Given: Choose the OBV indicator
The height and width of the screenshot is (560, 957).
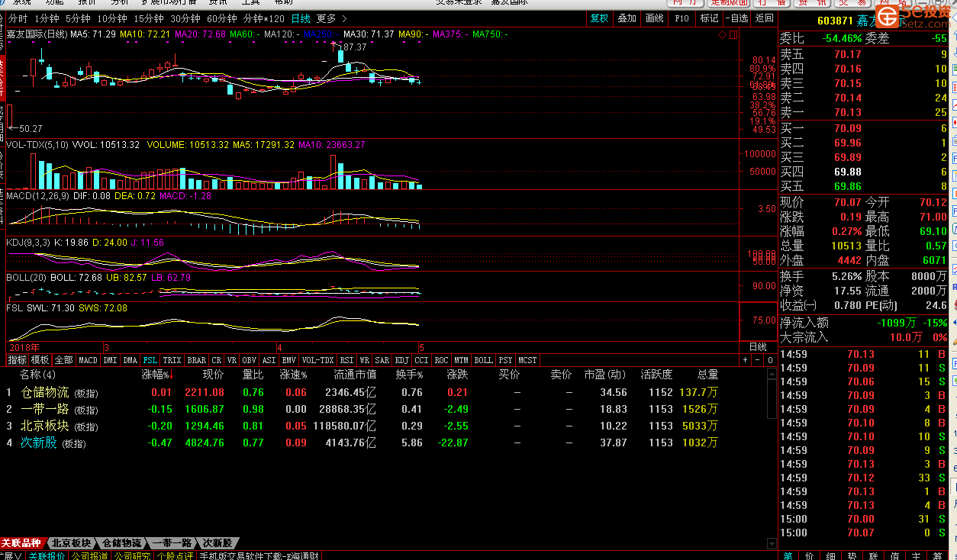Looking at the screenshot, I should pos(250,360).
